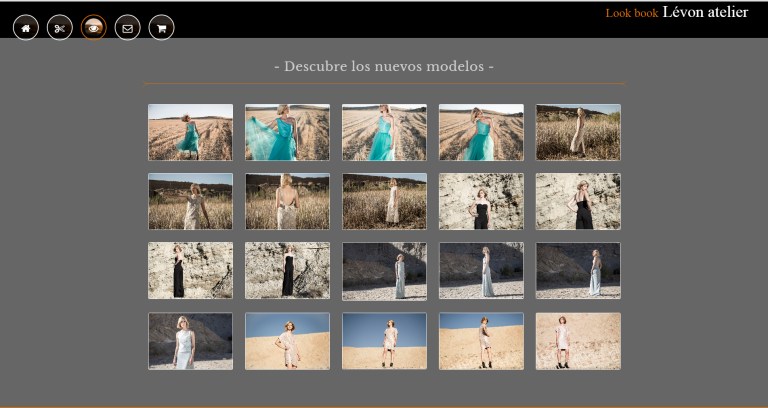
Task: View bottom-row middle photo with blue sky
Action: [x=384, y=341]
